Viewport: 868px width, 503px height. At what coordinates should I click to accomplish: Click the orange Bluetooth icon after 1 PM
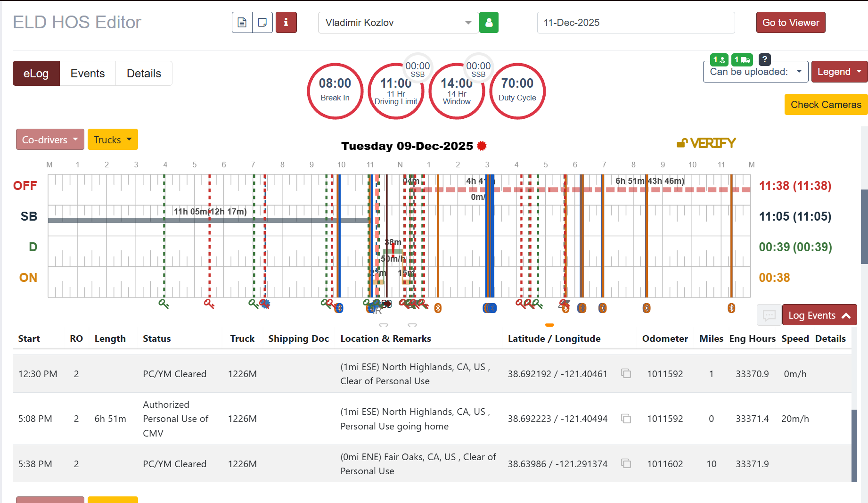pos(438,308)
